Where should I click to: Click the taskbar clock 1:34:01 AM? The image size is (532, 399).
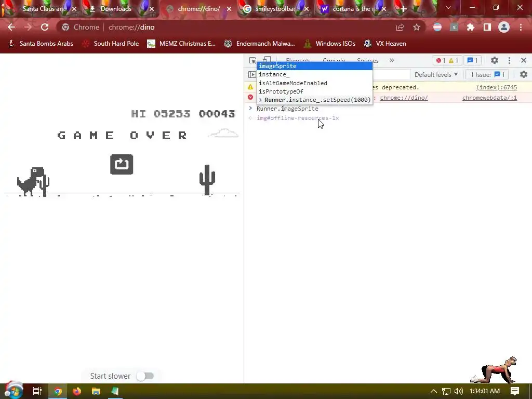(x=485, y=391)
